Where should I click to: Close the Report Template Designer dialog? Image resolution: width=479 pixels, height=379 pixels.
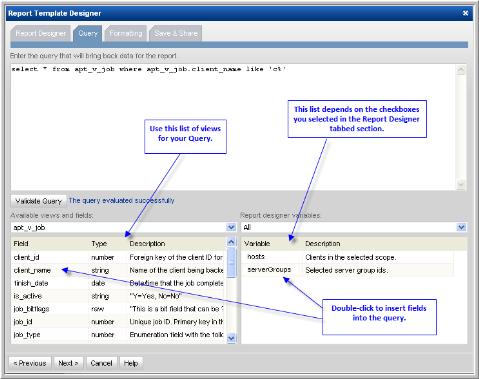click(465, 13)
